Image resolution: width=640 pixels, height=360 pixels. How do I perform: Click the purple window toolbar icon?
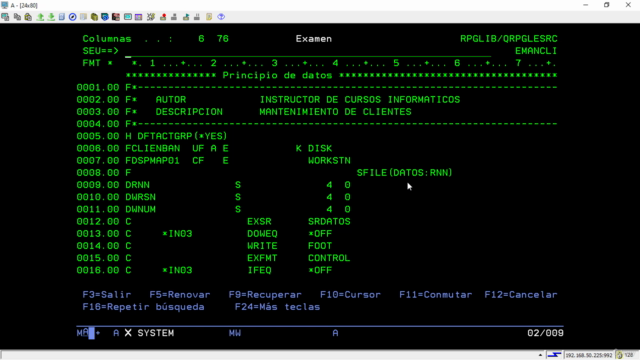139,17
